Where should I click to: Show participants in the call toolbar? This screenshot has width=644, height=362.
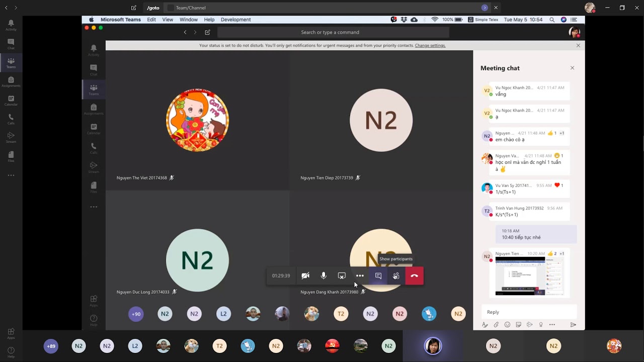coord(396,276)
